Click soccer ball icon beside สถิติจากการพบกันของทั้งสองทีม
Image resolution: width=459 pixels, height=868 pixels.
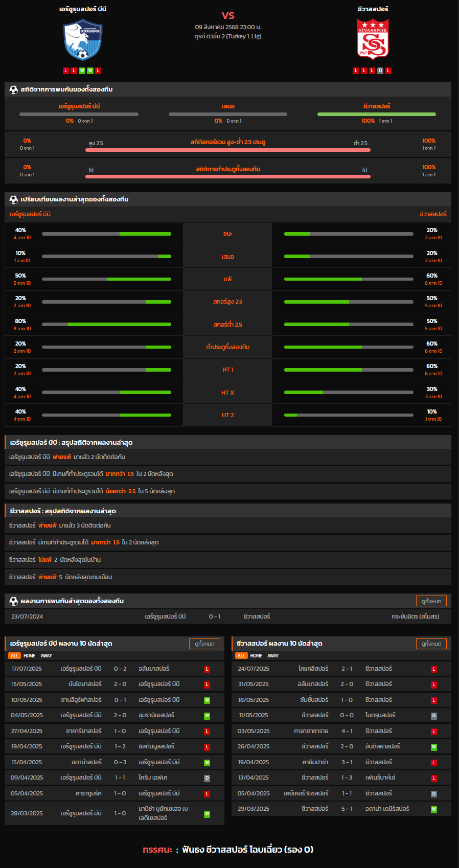[x=14, y=90]
